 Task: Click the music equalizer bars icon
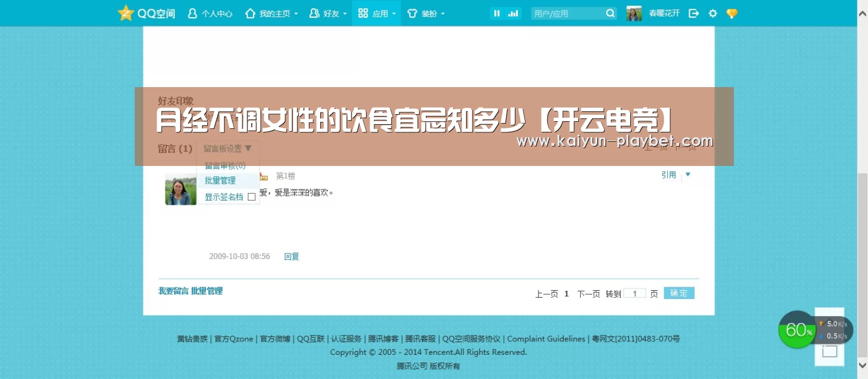(x=513, y=13)
